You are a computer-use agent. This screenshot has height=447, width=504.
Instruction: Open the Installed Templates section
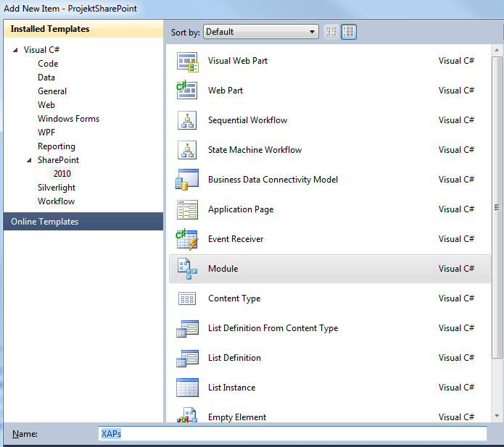pyautogui.click(x=83, y=29)
